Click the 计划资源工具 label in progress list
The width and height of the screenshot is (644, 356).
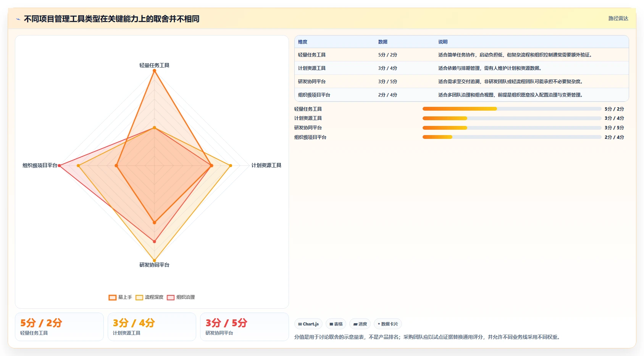(x=308, y=118)
